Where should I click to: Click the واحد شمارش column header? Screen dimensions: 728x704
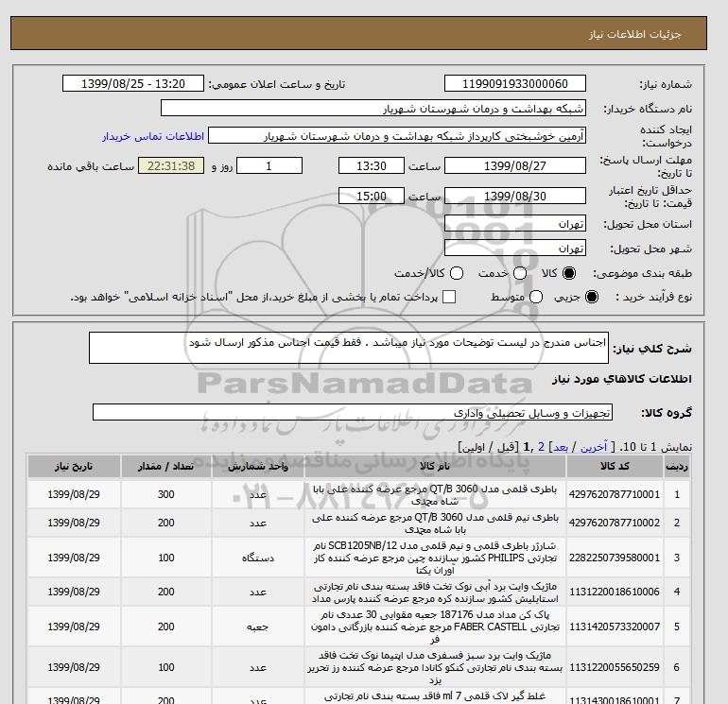(258, 467)
